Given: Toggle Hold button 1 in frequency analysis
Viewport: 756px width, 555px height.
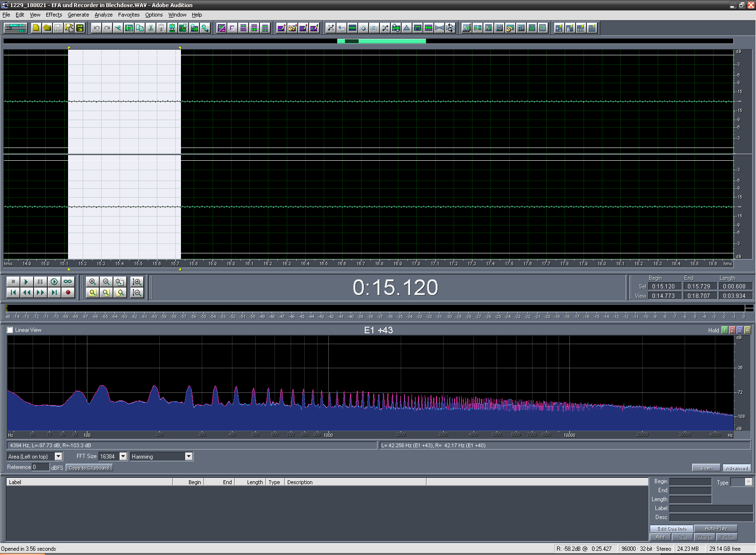Looking at the screenshot, I should coord(724,330).
